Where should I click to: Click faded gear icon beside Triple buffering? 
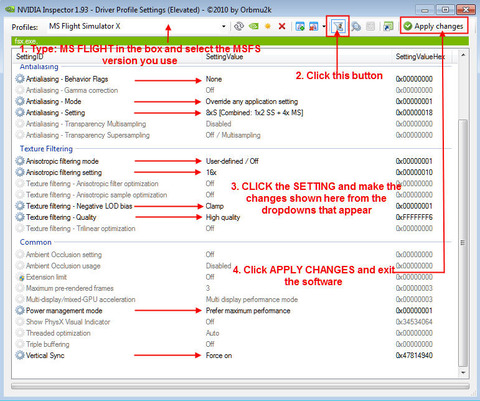point(20,344)
